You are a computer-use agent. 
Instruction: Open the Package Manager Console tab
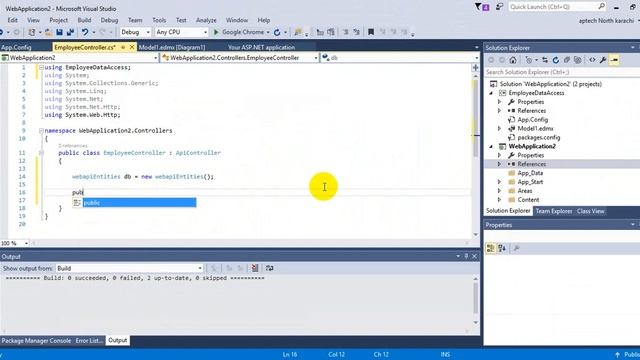point(36,340)
